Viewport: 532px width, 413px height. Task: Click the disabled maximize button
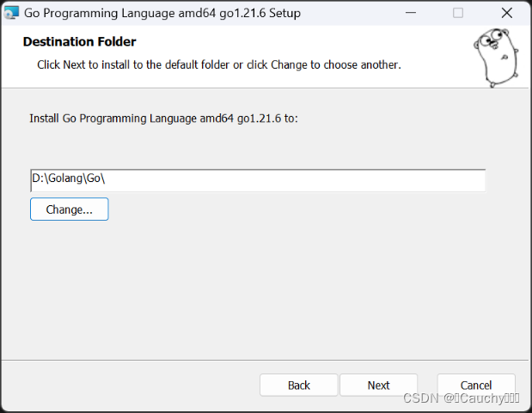tap(458, 13)
